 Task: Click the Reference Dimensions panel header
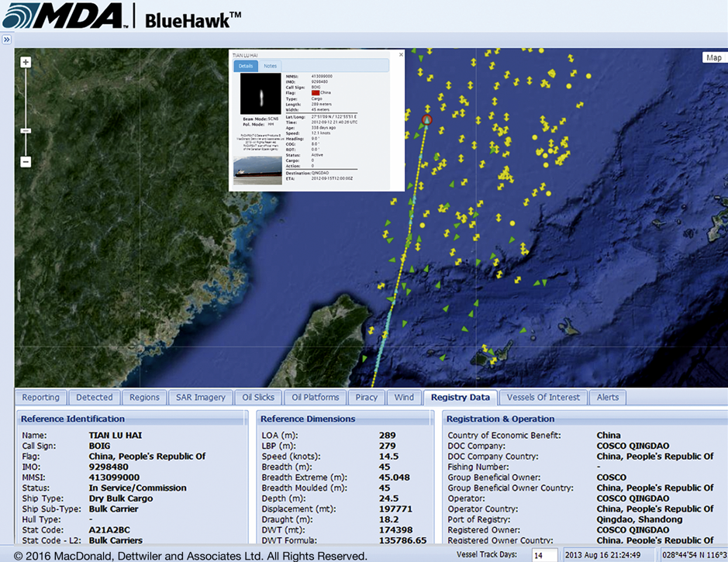(x=344, y=419)
